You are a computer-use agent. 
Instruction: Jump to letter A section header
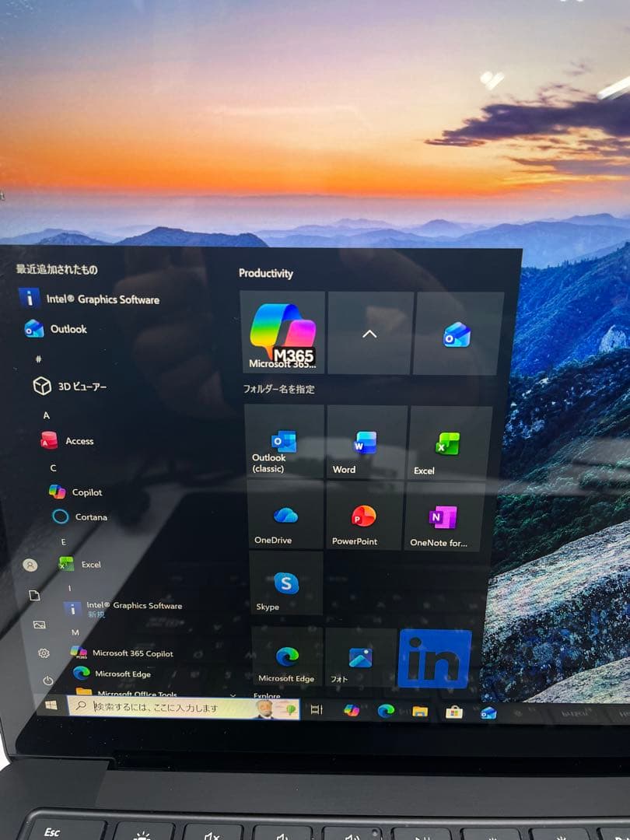(x=47, y=415)
